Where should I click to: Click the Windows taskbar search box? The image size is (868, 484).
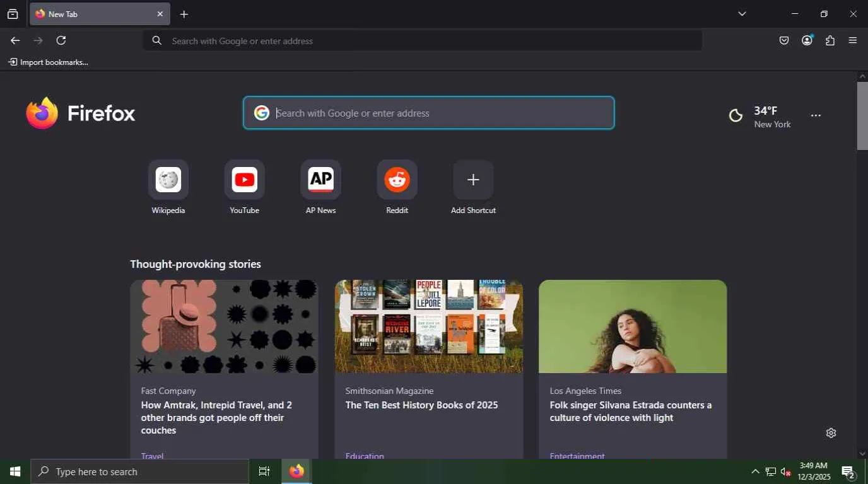tap(140, 471)
